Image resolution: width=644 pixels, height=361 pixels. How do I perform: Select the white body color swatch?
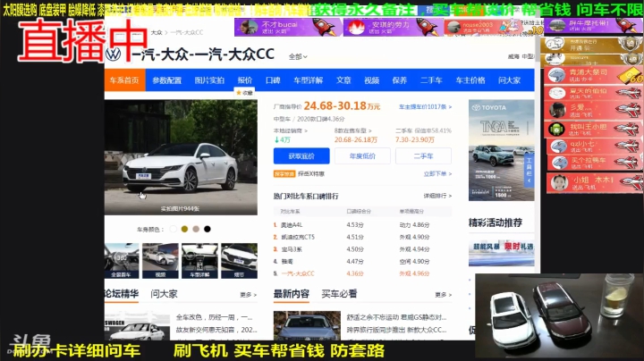coord(174,229)
